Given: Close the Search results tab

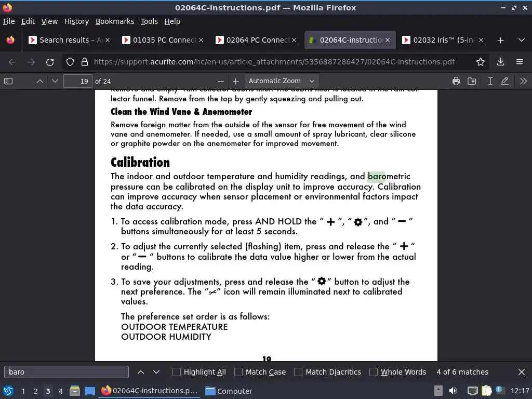Looking at the screenshot, I should pyautogui.click(x=107, y=40).
